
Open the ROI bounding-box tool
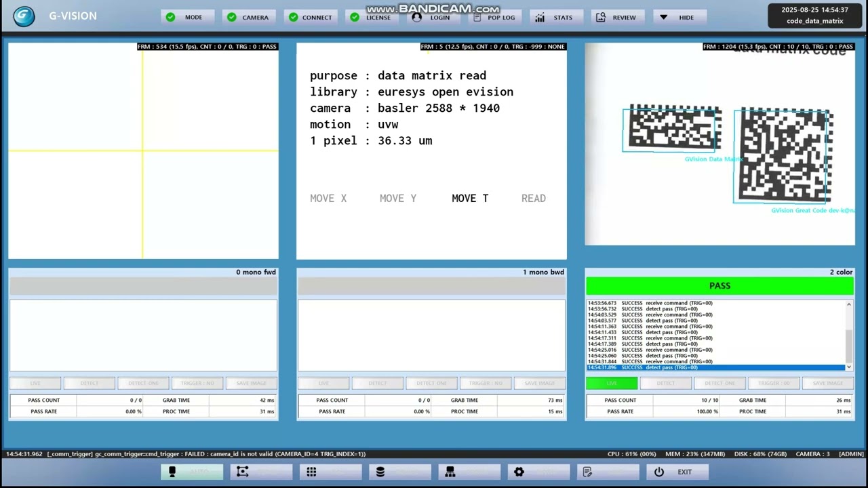coord(261,472)
